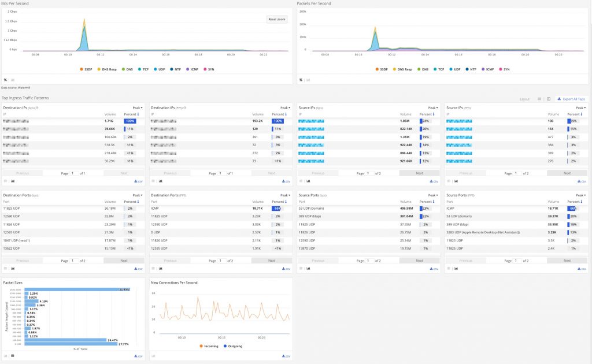Select the single-column layout icon
Viewport: 592px width, 364px height.
tap(547, 98)
